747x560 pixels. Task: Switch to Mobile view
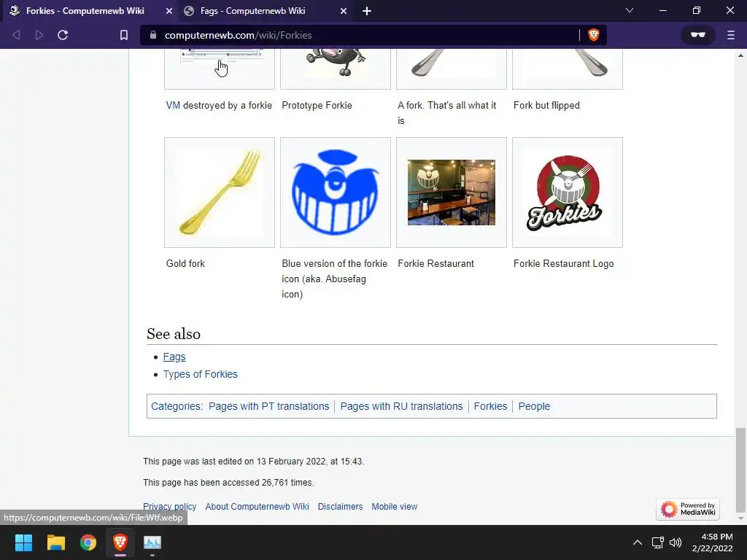(395, 507)
